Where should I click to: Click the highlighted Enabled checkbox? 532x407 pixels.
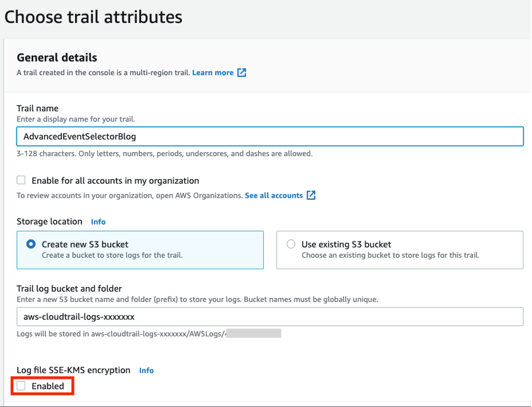(20, 385)
